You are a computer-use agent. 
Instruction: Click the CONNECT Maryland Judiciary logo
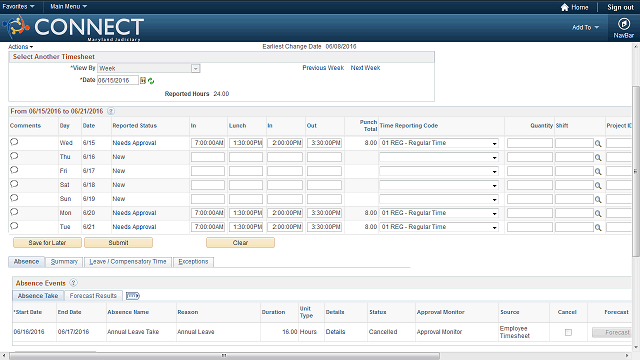click(73, 28)
